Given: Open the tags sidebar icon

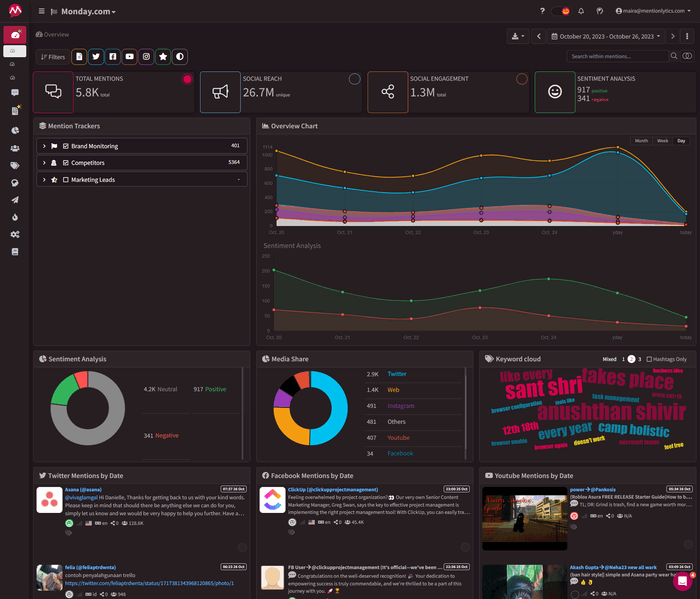Looking at the screenshot, I should pyautogui.click(x=15, y=166).
